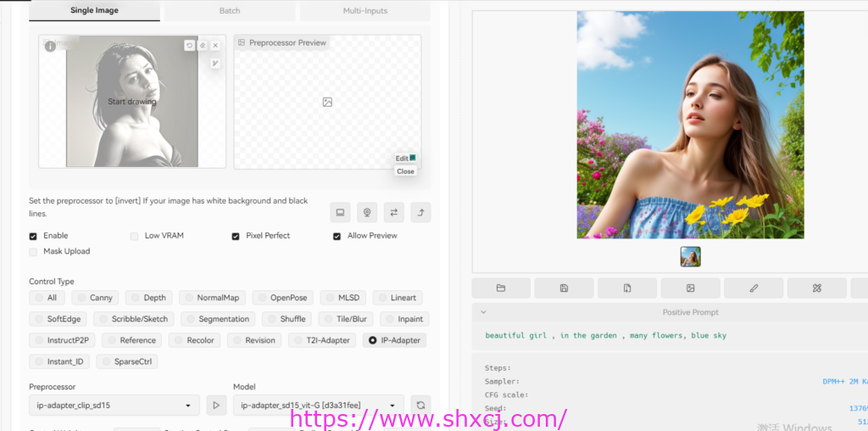Select the SoftEdge control type

[58, 318]
